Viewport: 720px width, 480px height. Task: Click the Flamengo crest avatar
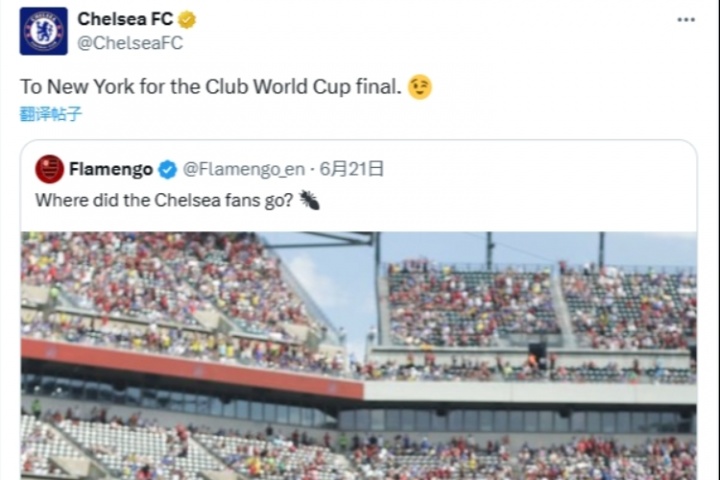(x=49, y=169)
